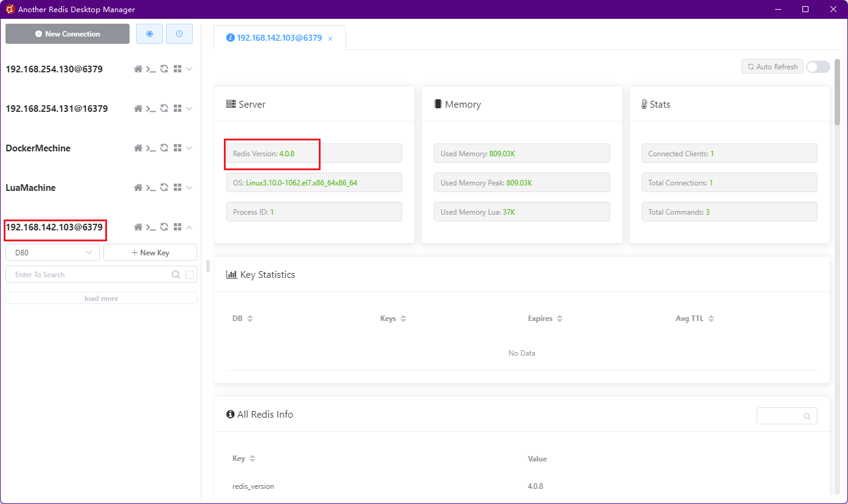Open console terminal for LuaMachine
The image size is (848, 504).
click(151, 188)
